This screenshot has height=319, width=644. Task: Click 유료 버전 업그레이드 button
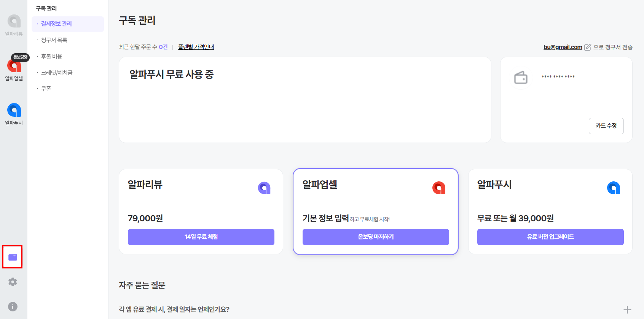550,237
